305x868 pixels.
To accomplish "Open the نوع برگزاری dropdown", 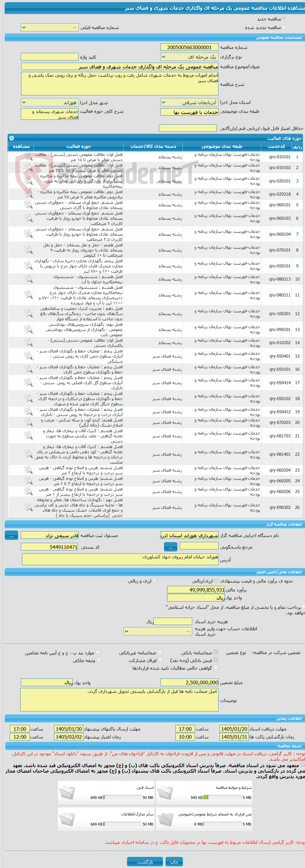I will click(x=189, y=57).
